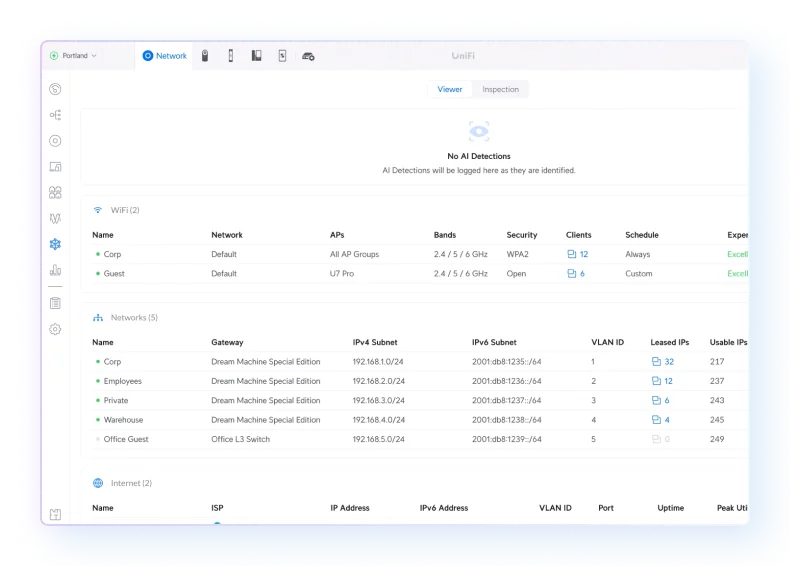
Task: Open the Access door reader application icon
Action: (x=231, y=55)
